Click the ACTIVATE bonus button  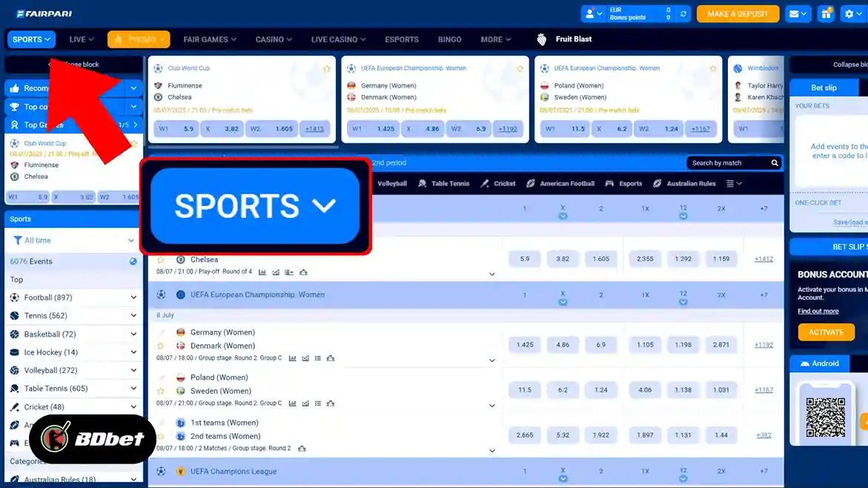click(826, 332)
